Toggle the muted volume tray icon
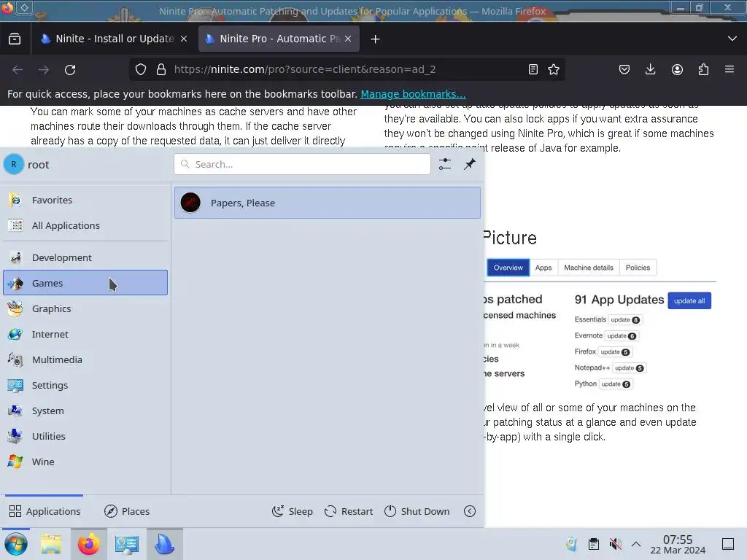The height and width of the screenshot is (560, 747). tap(616, 544)
